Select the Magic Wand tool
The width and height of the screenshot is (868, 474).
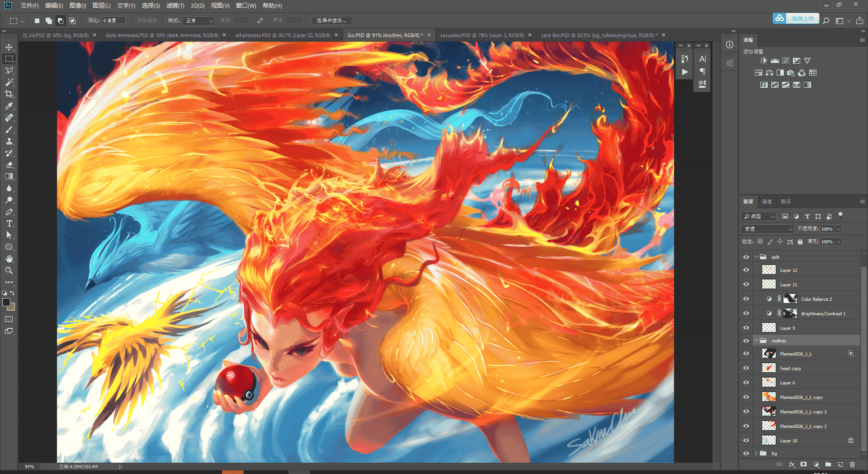(9, 82)
